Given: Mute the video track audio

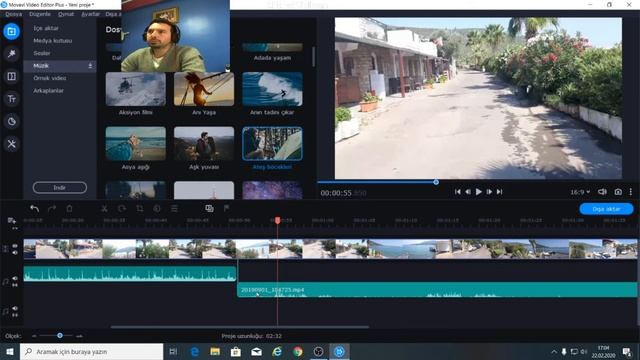Looking at the screenshot, I should point(15,253).
